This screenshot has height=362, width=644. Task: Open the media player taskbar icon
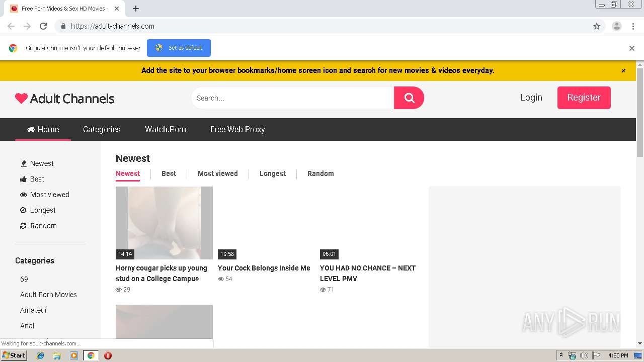coord(74,355)
